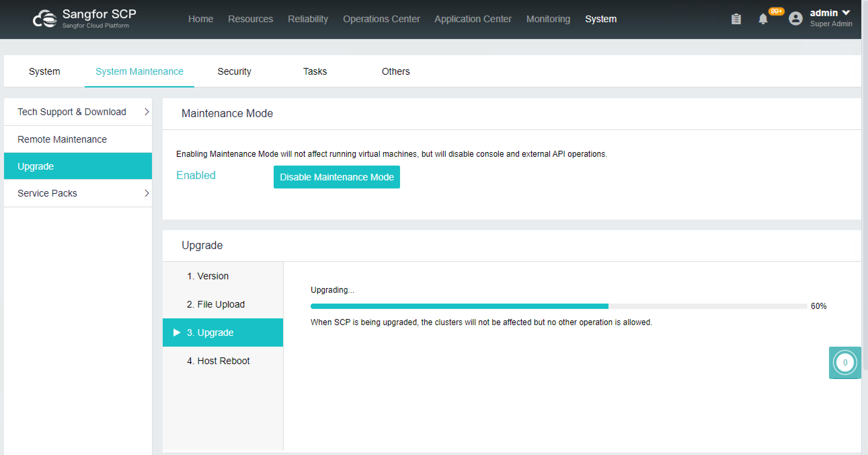The height and width of the screenshot is (455, 868).
Task: Click the Upgrade panel heading
Action: point(202,245)
